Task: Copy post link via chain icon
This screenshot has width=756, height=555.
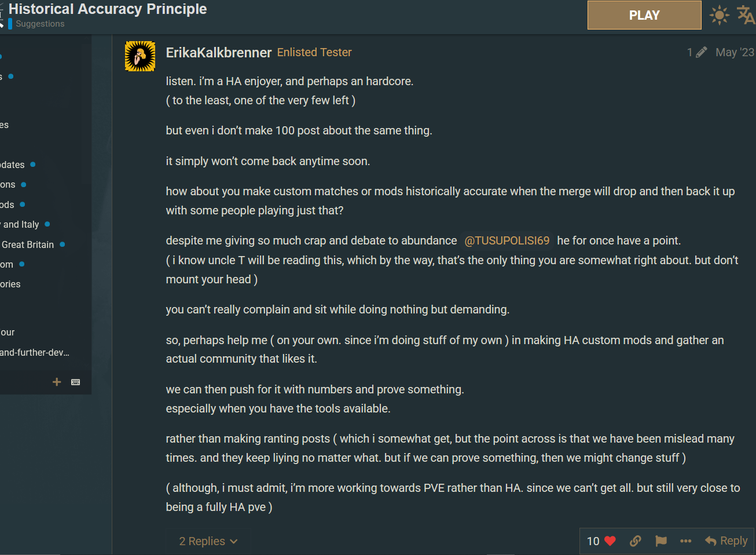Action: pos(636,541)
